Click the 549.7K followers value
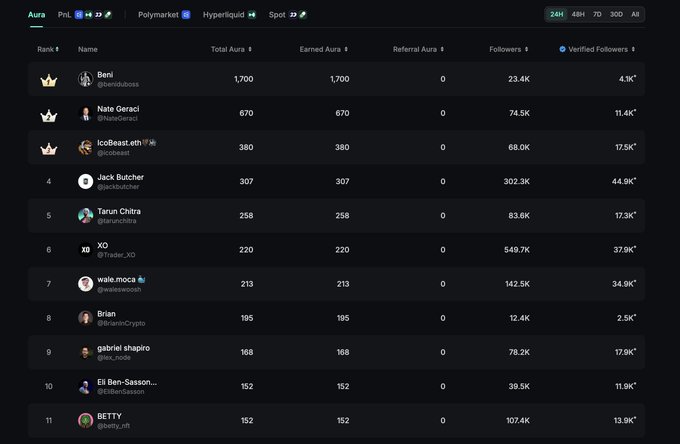 [517, 250]
